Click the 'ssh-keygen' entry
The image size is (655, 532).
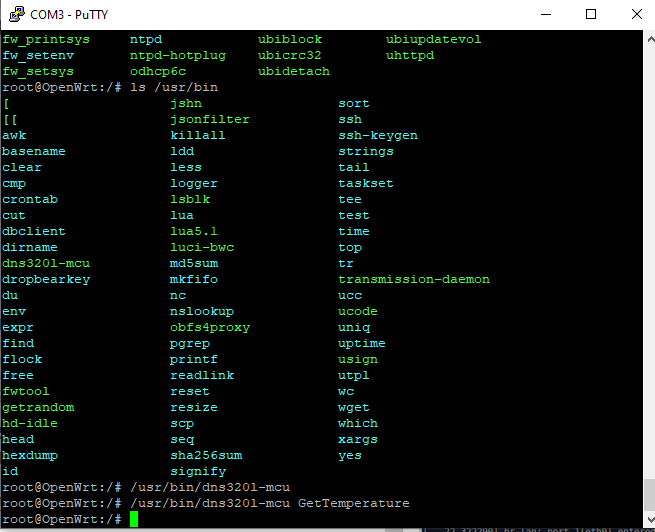378,135
